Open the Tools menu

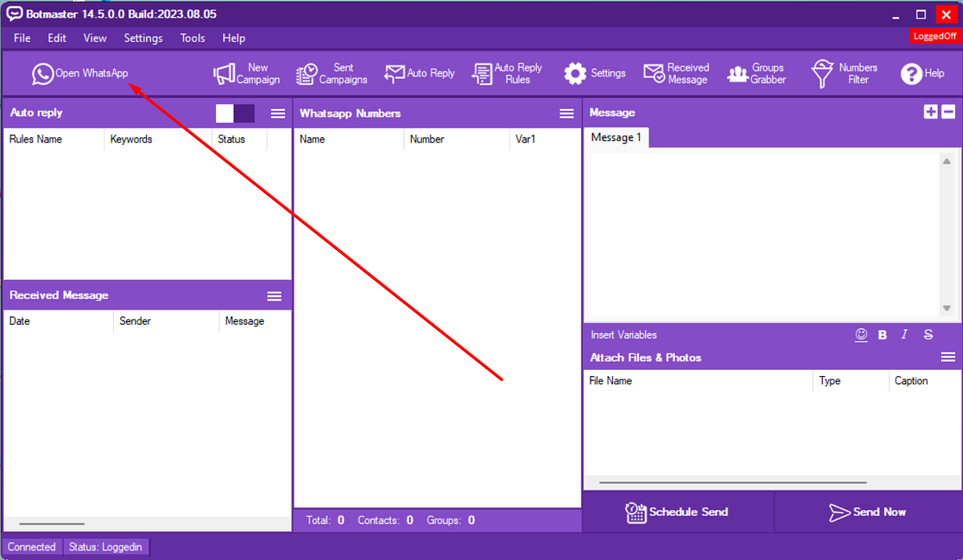[192, 38]
